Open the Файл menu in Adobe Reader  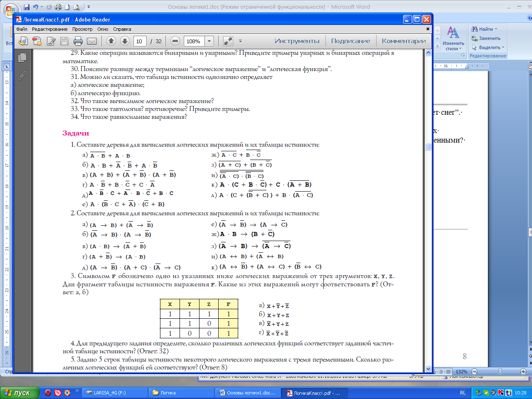(x=22, y=29)
